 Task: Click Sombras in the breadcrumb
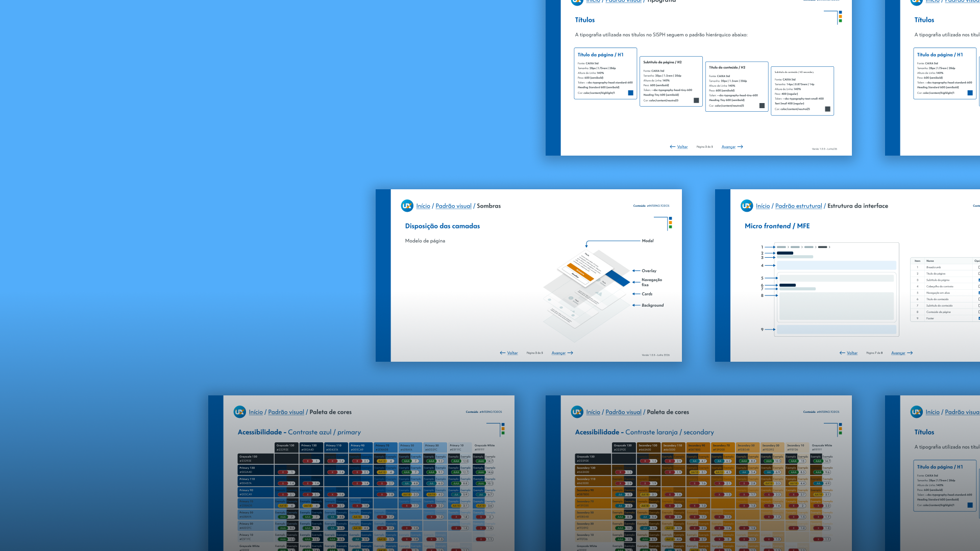488,206
